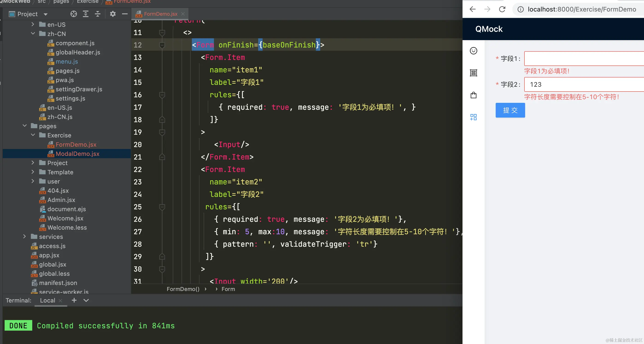Toggle fold marker at line 25 rules
The width and height of the screenshot is (644, 344).
[162, 207]
